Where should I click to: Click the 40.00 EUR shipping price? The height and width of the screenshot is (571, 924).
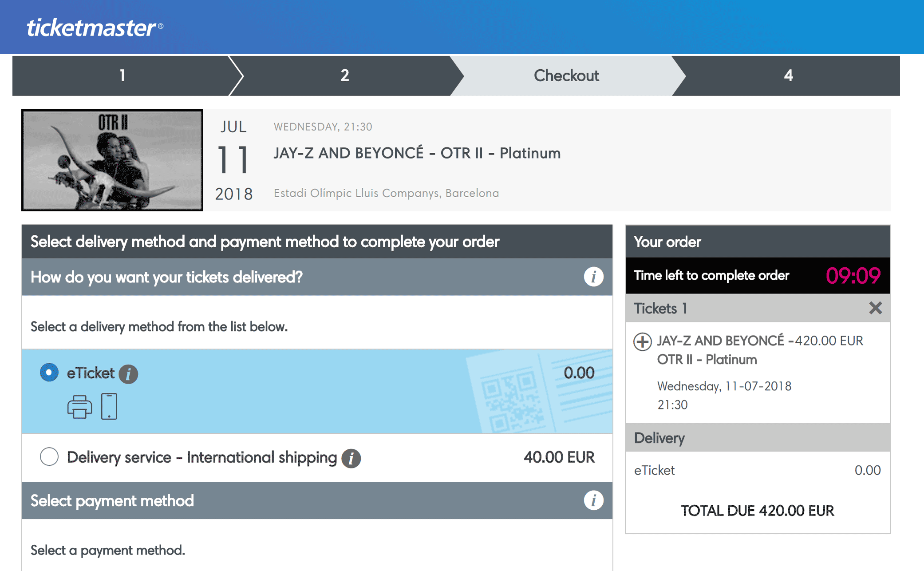click(559, 457)
